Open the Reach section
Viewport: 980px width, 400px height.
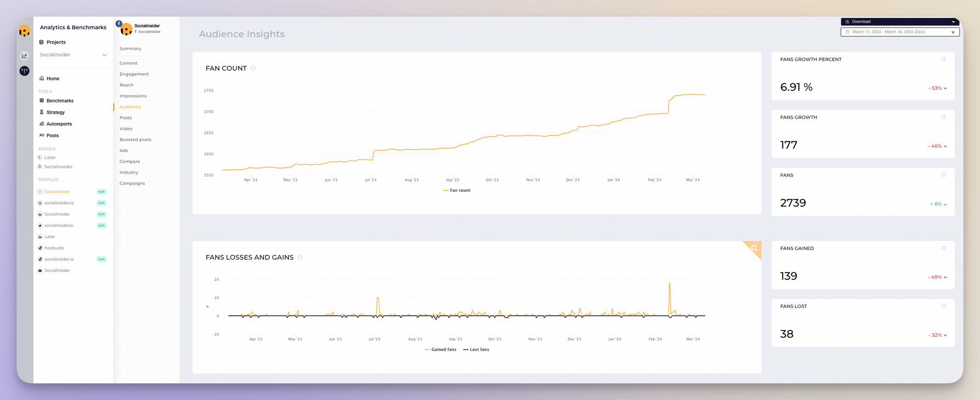click(126, 85)
